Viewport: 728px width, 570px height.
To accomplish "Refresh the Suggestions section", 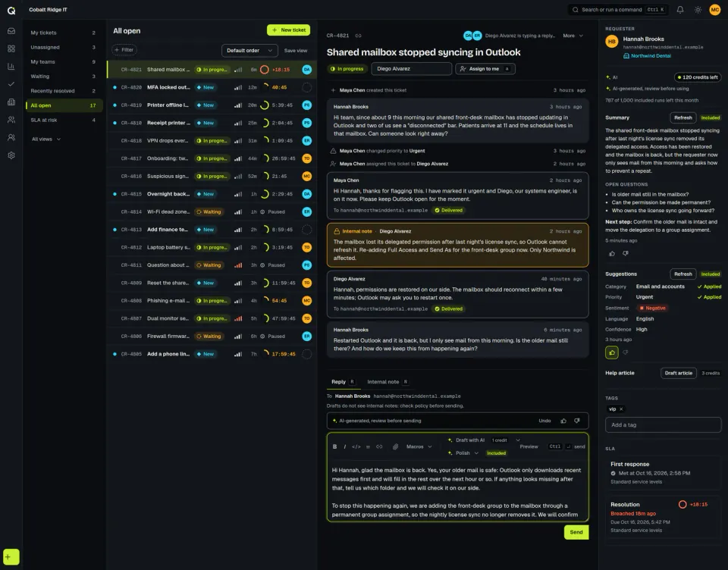I will pyautogui.click(x=683, y=274).
